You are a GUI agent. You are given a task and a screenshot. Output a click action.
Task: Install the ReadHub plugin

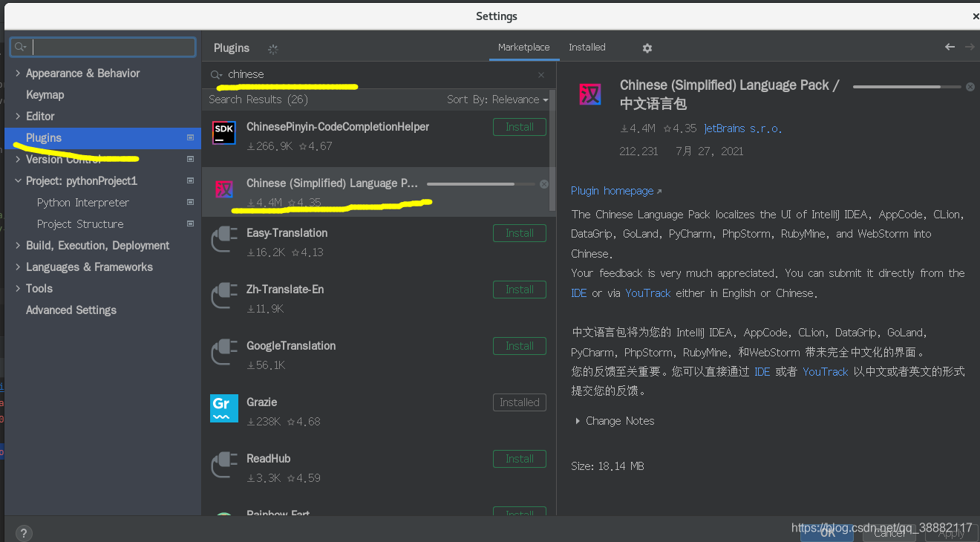tap(520, 459)
